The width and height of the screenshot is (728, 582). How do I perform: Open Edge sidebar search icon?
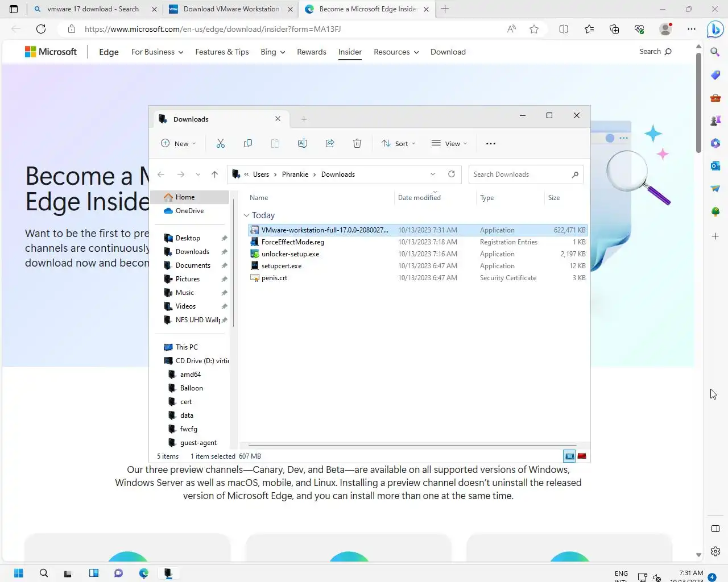pyautogui.click(x=715, y=52)
